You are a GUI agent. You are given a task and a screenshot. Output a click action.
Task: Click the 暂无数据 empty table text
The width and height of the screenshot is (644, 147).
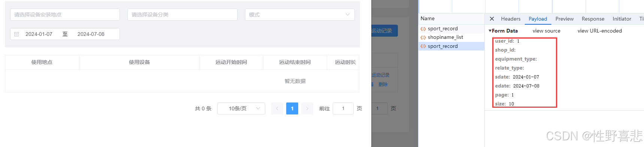(x=295, y=81)
